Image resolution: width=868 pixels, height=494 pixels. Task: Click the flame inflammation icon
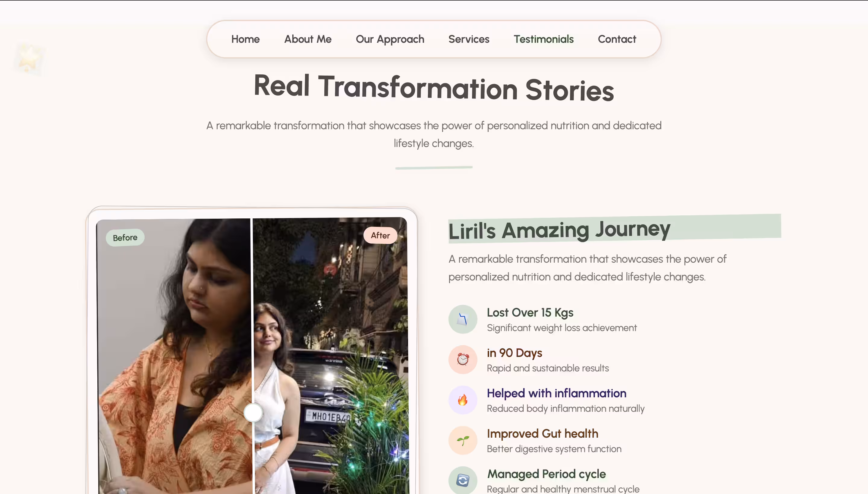(x=463, y=400)
